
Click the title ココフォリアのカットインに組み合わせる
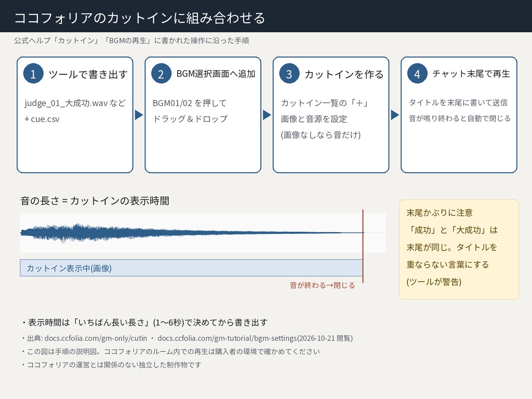pos(139,18)
